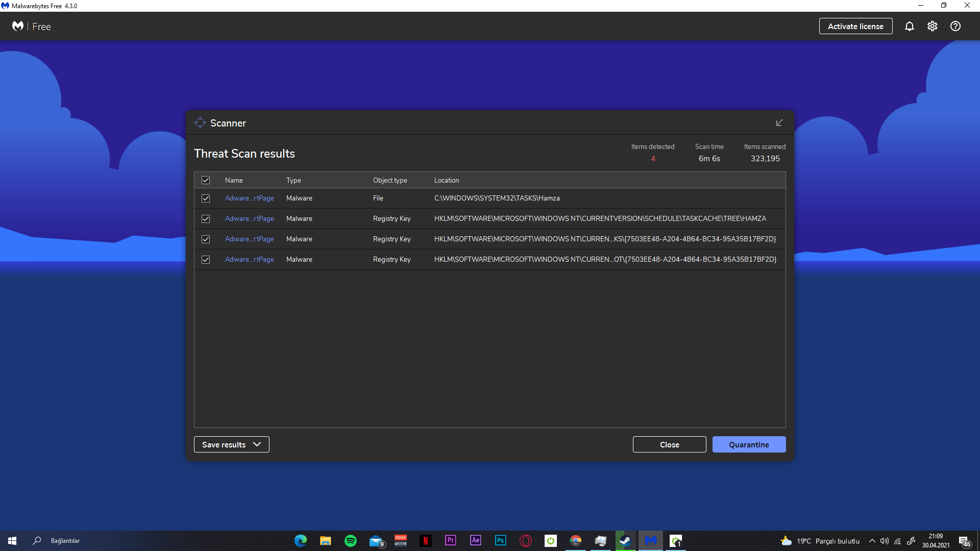The height and width of the screenshot is (551, 980).
Task: Uncheck the TASKS\Hamza file threat
Action: pos(206,198)
